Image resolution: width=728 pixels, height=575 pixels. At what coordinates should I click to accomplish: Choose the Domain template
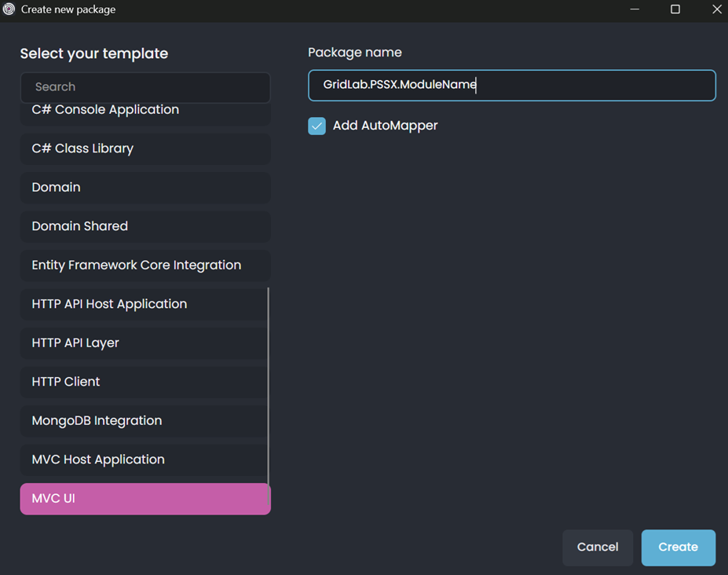145,188
